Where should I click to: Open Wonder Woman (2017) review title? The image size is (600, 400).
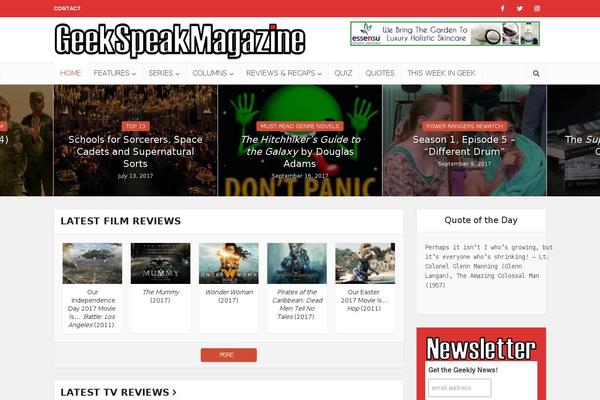[x=229, y=296]
